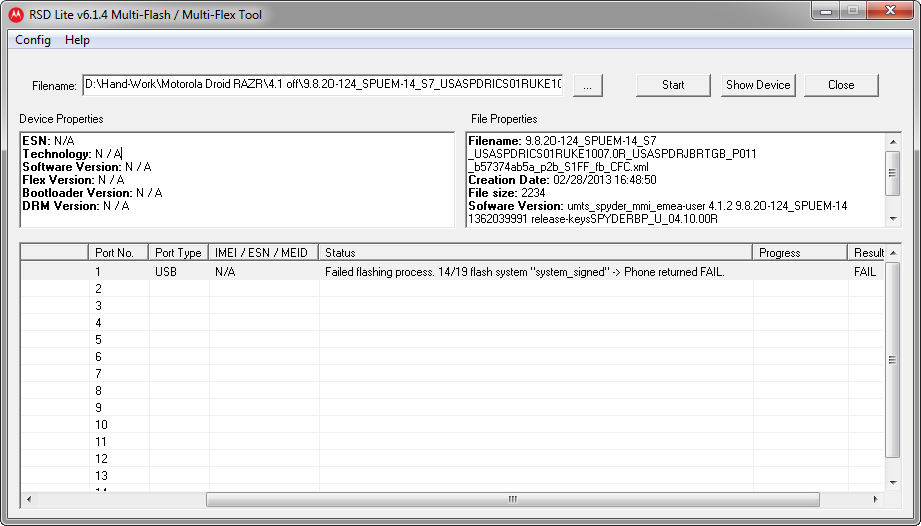Click the "Failed flashing process" status text

pos(525,272)
